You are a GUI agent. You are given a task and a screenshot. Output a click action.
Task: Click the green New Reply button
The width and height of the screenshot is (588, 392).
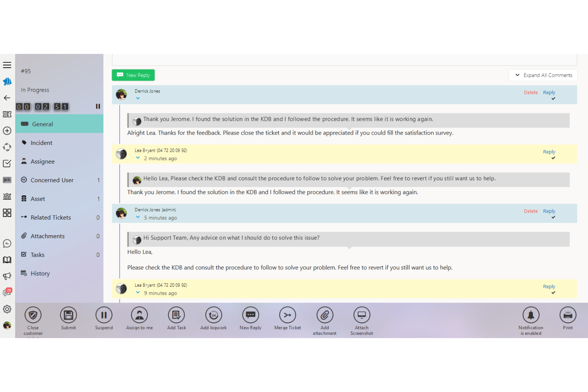tap(133, 75)
